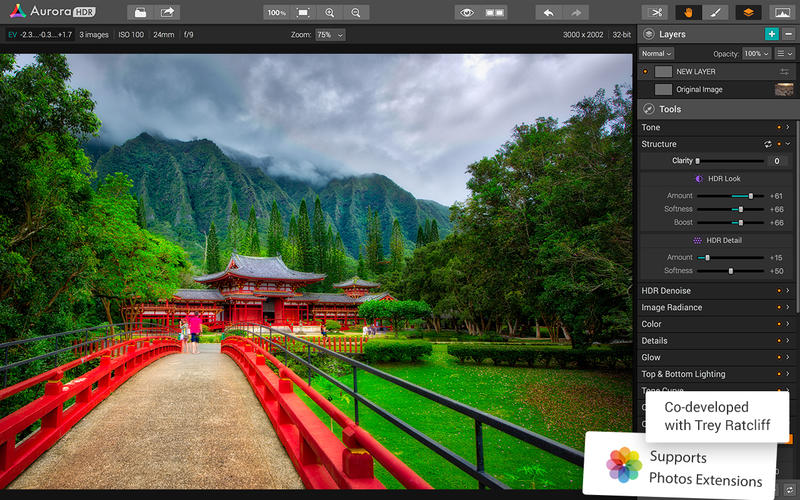Adjust HDR Detail Softness slider
This screenshot has height=500, width=800.
pyautogui.click(x=730, y=271)
